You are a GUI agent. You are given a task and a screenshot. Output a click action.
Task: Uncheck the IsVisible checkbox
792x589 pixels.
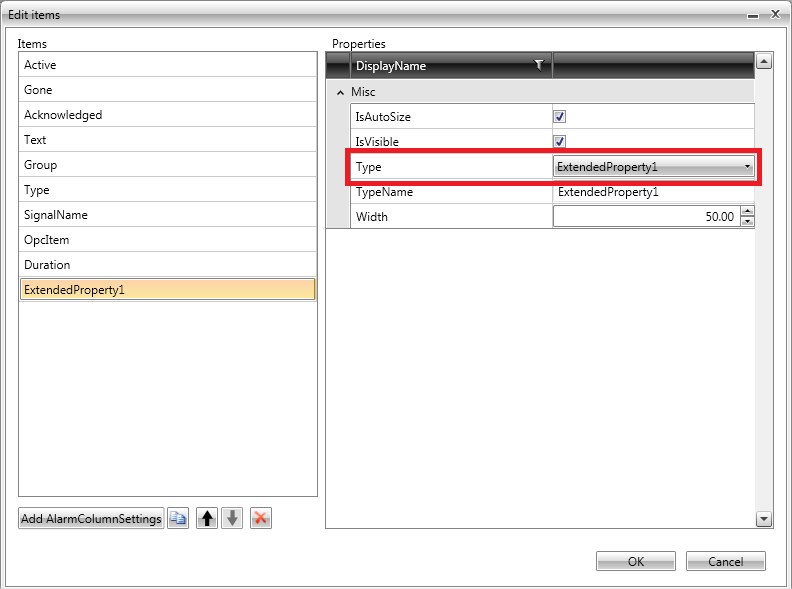pyautogui.click(x=560, y=142)
